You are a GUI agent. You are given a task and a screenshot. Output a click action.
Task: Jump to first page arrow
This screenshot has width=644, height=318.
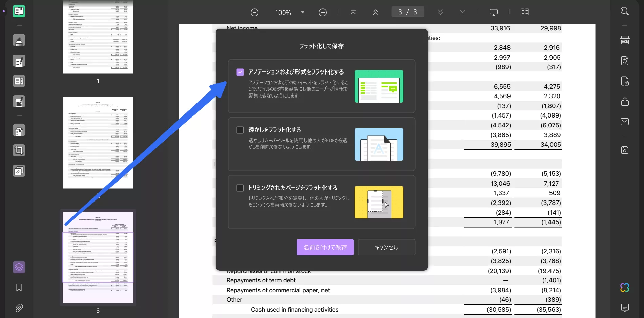(353, 12)
